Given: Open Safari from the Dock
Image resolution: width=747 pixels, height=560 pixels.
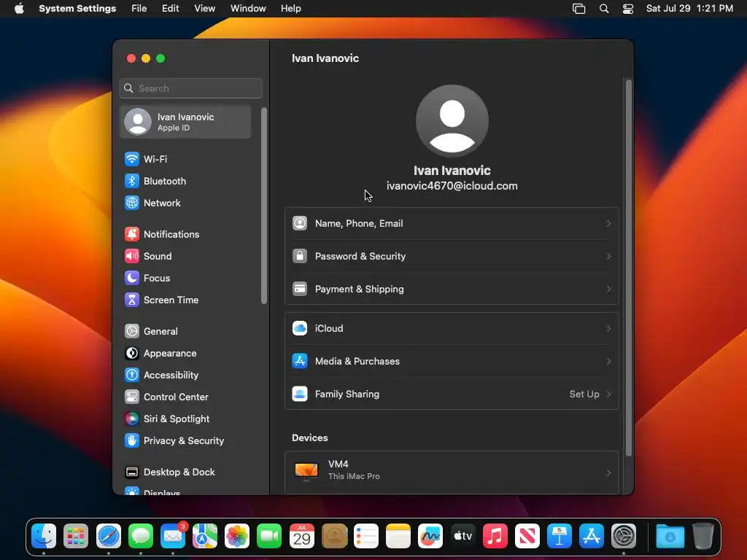Looking at the screenshot, I should tap(109, 536).
